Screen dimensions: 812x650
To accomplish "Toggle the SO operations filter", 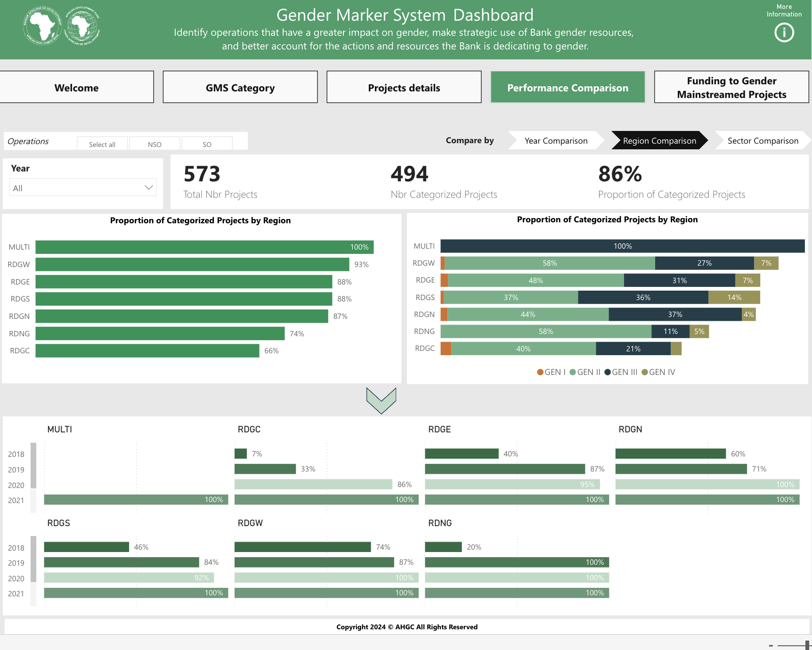I will 207,144.
